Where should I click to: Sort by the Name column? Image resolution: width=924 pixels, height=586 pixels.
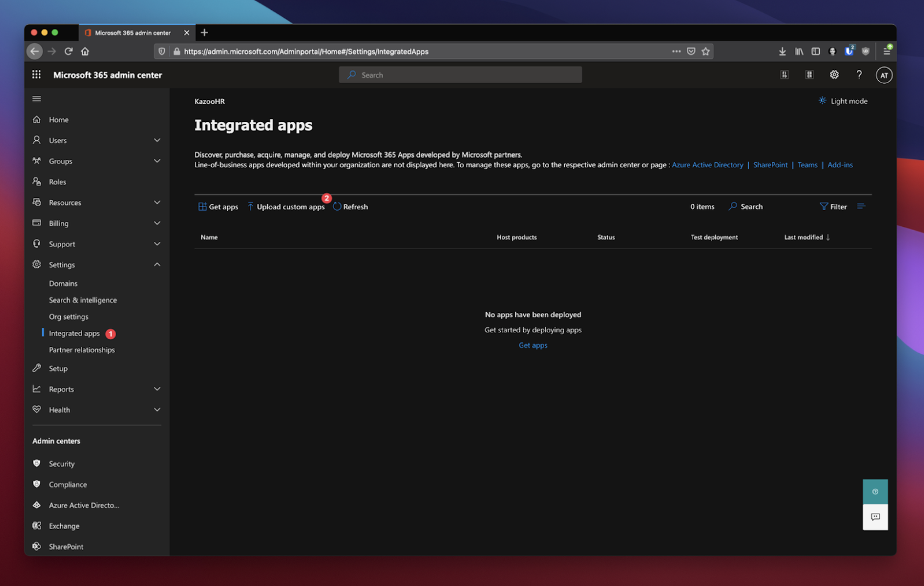[209, 237]
